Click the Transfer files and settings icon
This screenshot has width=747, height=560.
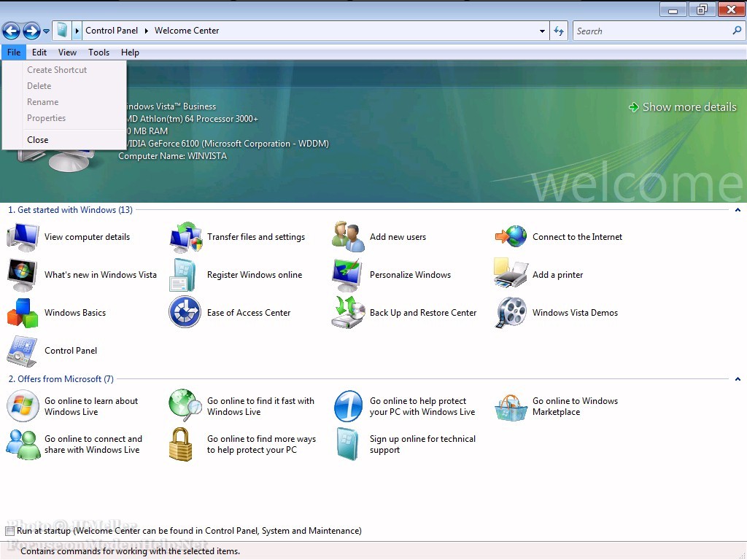click(185, 237)
